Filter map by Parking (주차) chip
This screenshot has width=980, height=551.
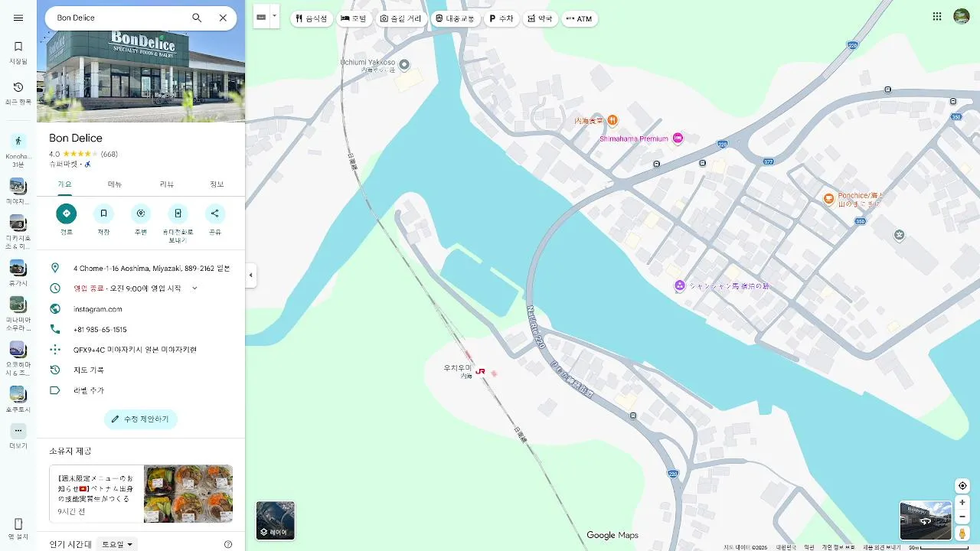(x=501, y=18)
